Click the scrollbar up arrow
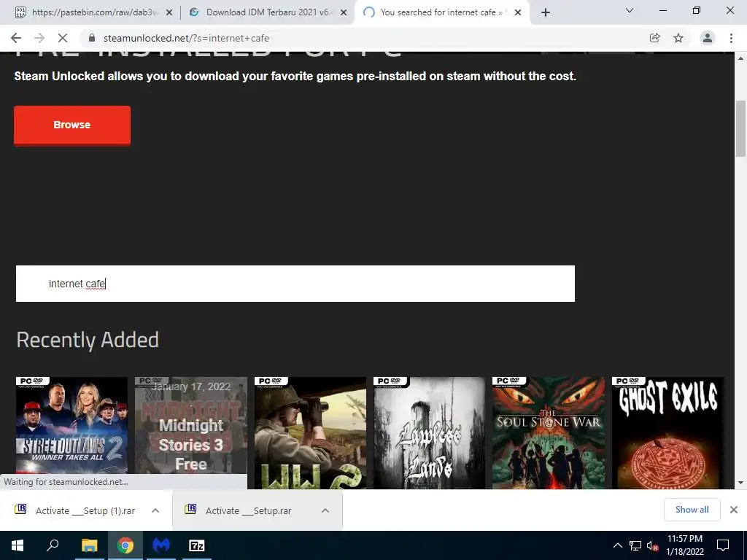This screenshot has width=747, height=560. (x=741, y=58)
